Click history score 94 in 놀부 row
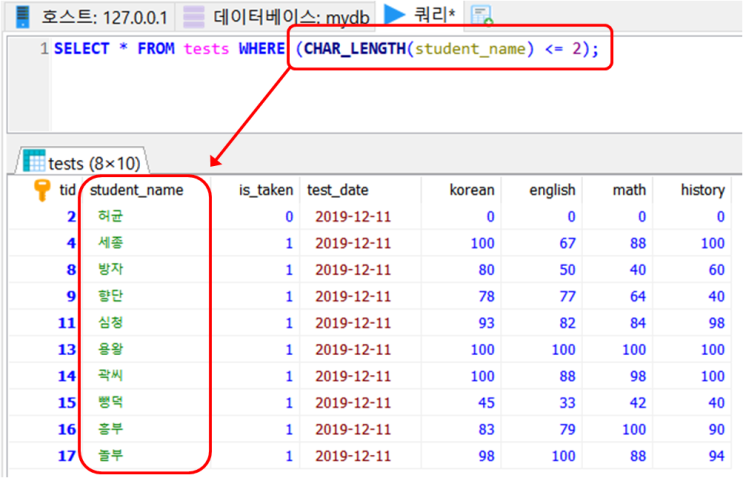This screenshot has height=478, width=743. tap(716, 456)
